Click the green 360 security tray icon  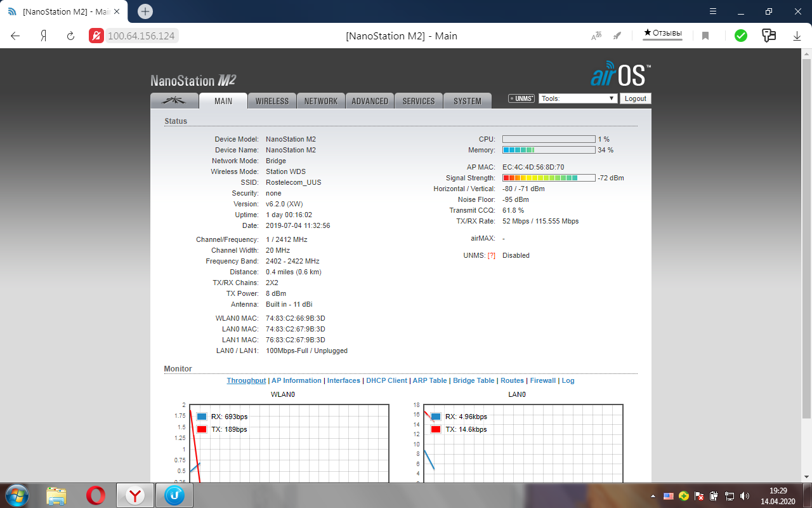pos(683,496)
